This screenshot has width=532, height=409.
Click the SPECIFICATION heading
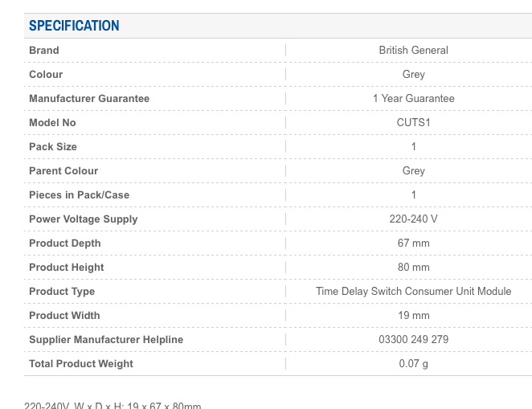click(x=74, y=26)
